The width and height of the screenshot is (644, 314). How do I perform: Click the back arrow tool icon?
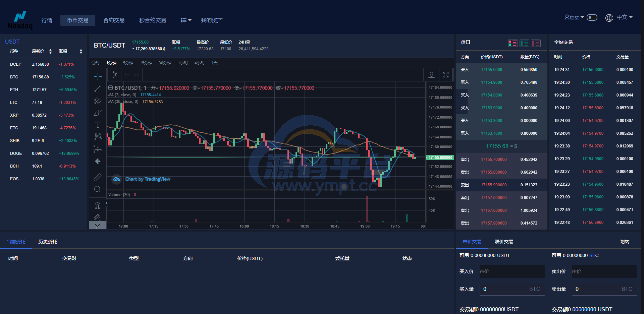point(98,161)
